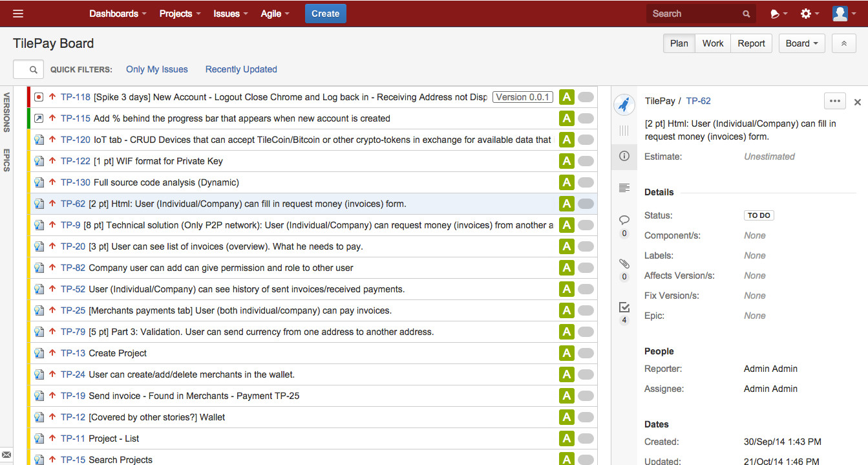Screen dimensions: 868x465
Task: Open the feedback megaphone dropdown
Action: coord(779,14)
